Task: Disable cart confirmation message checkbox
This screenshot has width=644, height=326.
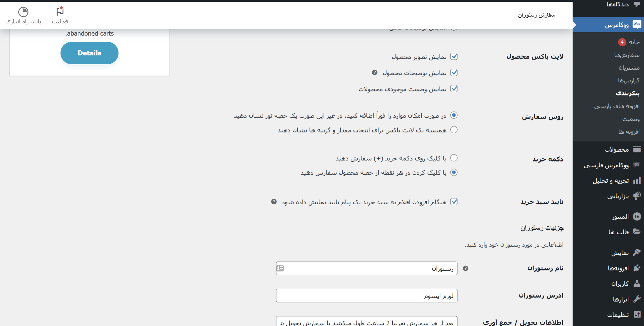Action: pos(454,202)
